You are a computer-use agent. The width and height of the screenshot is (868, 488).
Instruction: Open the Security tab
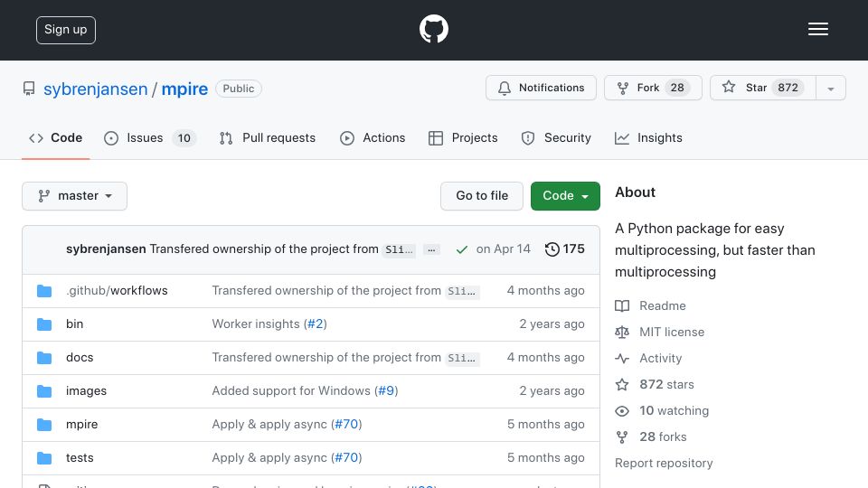[x=556, y=137]
